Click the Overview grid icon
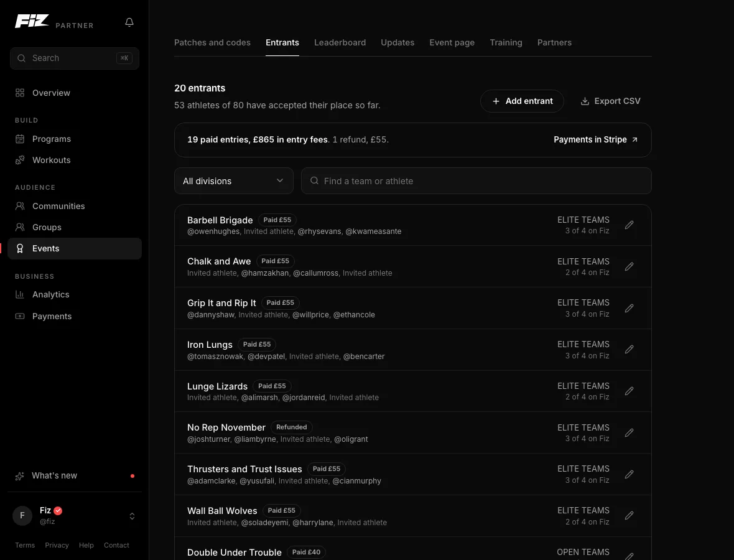 20,93
